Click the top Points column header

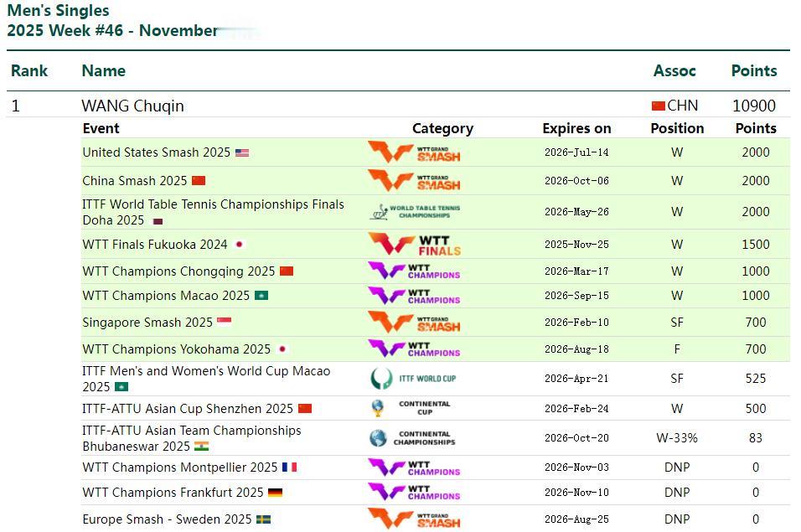coord(754,70)
